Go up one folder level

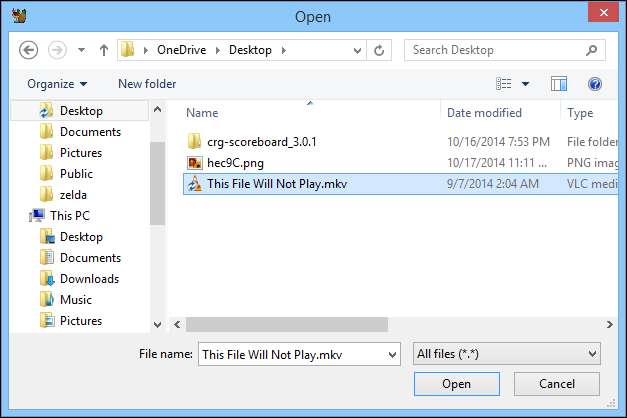point(104,50)
